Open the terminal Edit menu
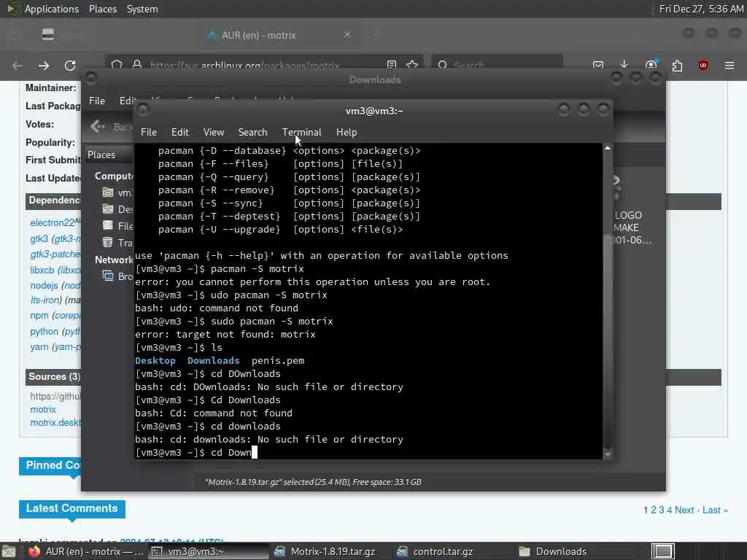This screenshot has height=560, width=747. tap(179, 133)
